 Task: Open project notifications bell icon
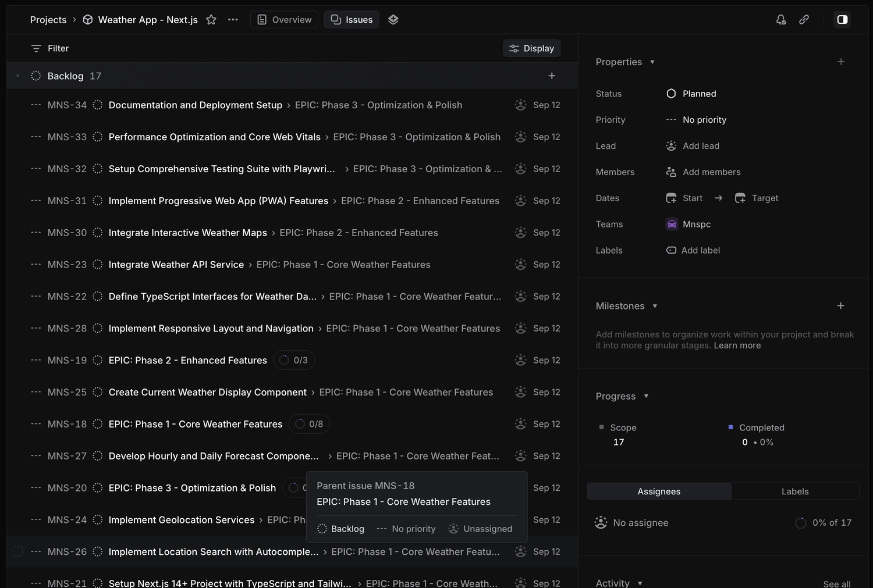point(781,20)
